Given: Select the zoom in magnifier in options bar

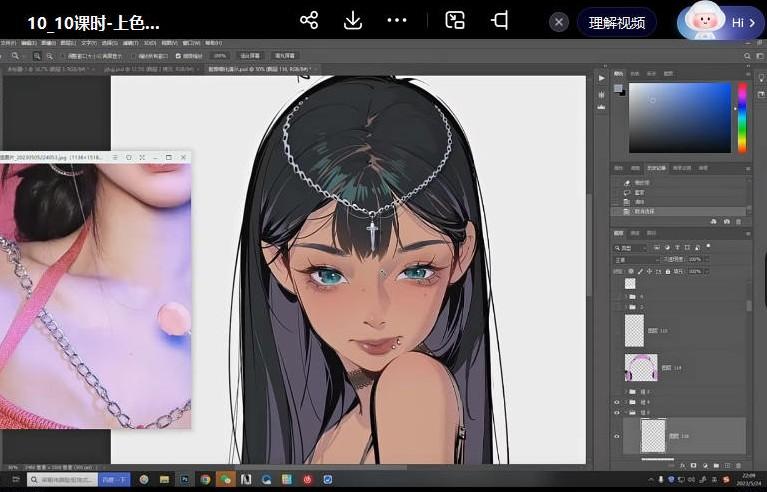Looking at the screenshot, I should 36,56.
